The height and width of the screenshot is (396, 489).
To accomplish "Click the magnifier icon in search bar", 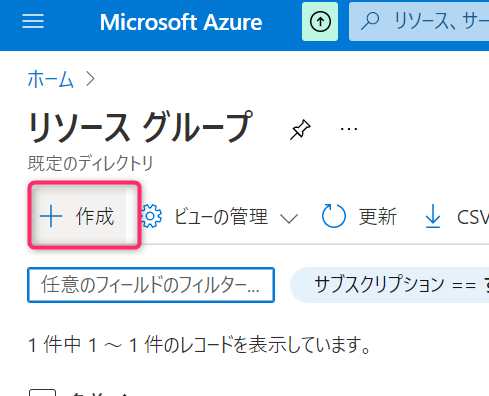I will [370, 21].
